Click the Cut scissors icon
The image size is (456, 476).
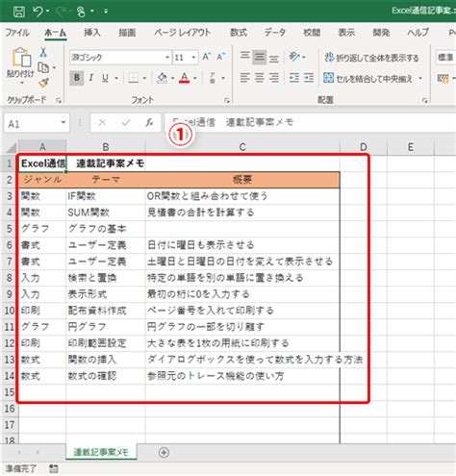(43, 53)
